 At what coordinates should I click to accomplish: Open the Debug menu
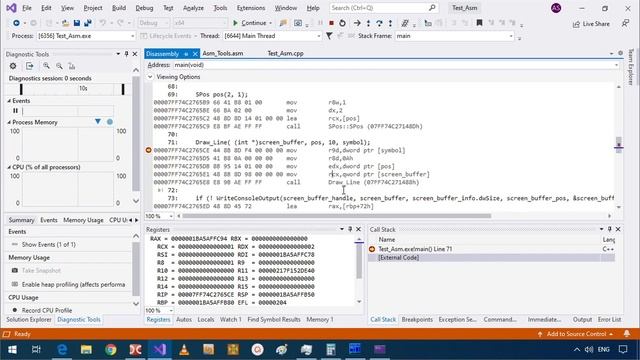(144, 8)
